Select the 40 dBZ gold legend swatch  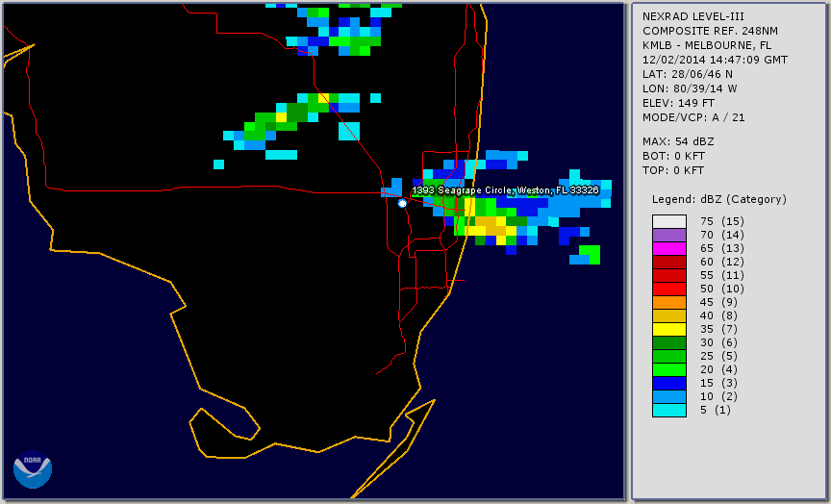click(x=668, y=315)
